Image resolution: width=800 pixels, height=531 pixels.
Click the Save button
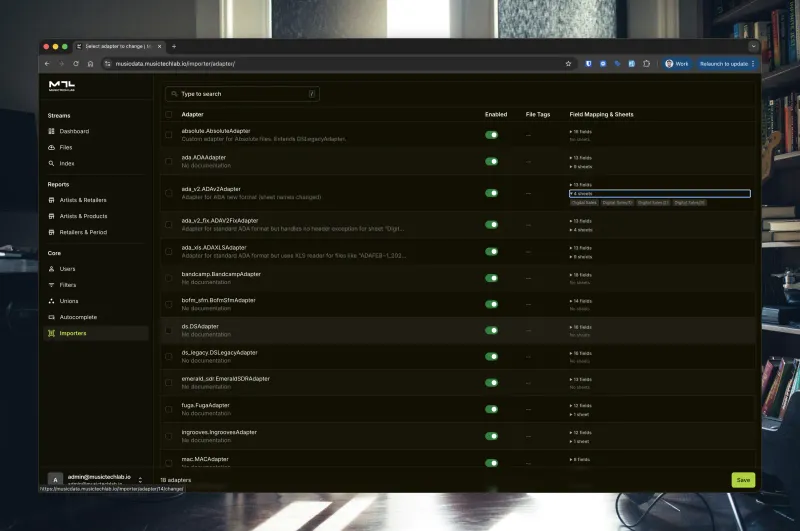coord(743,480)
